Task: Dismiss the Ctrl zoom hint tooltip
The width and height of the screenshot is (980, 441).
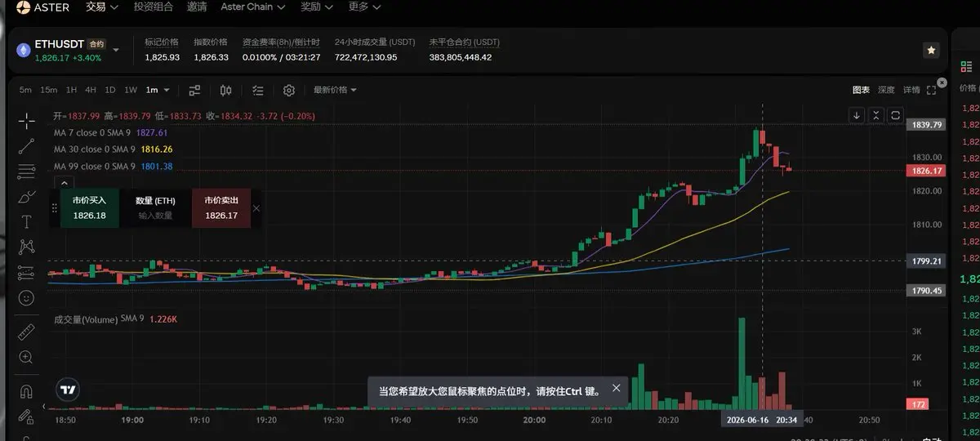Action: point(617,389)
